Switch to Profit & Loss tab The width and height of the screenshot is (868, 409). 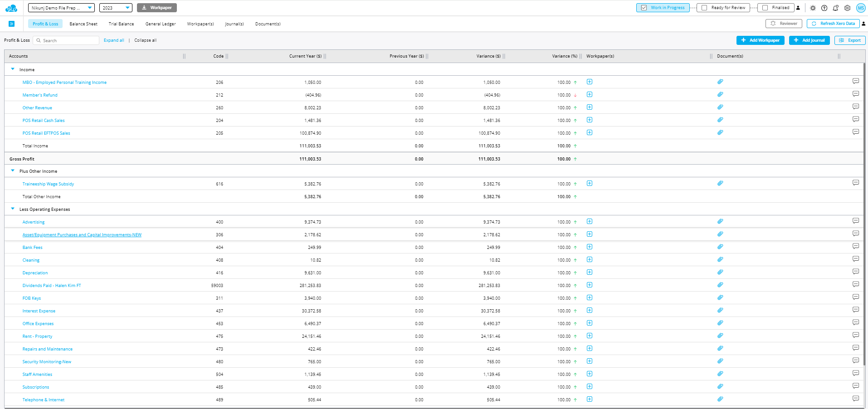[x=45, y=24]
